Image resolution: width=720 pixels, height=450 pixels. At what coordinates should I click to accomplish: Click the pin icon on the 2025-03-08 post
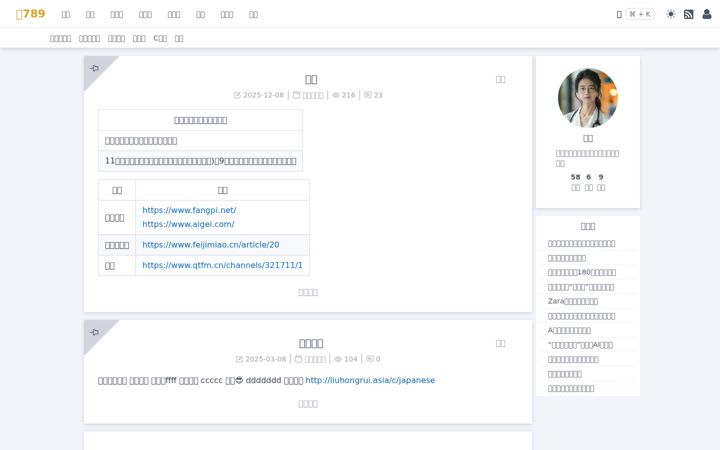[95, 332]
